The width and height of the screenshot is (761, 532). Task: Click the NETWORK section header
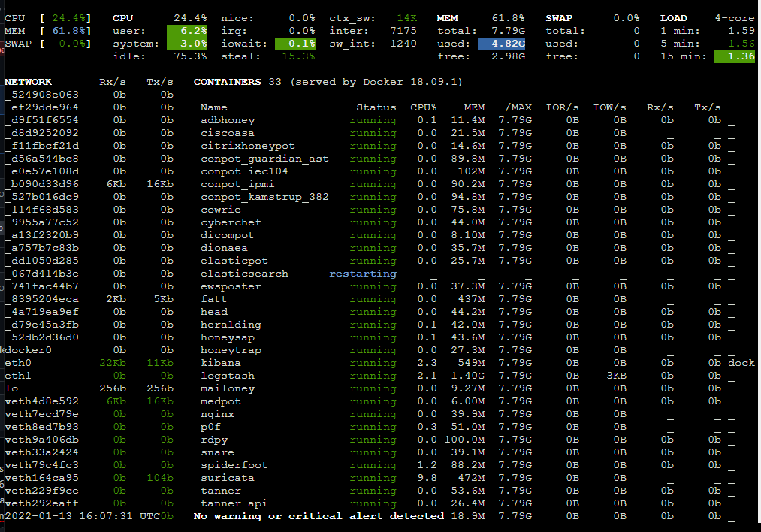click(x=28, y=82)
